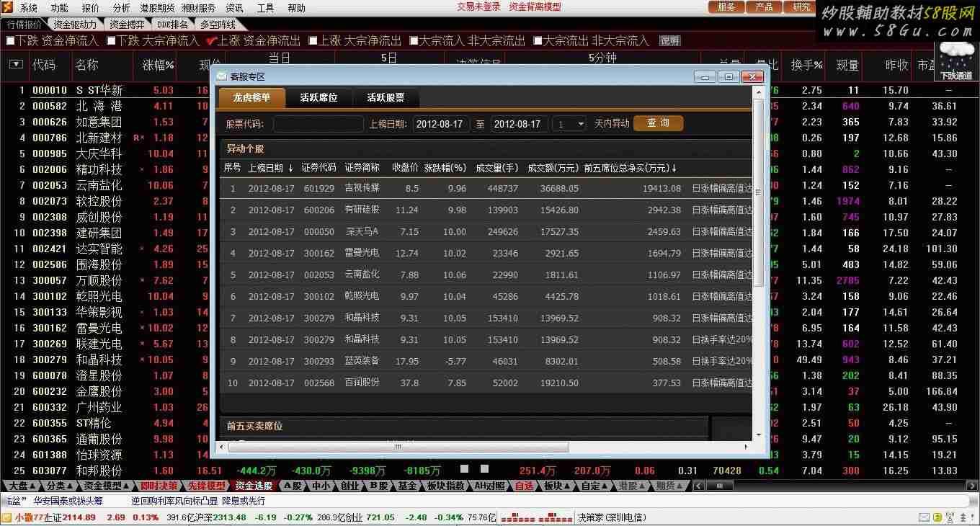980x526 pixels.
Task: Switch to the DDE排名 tab
Action: tap(172, 24)
